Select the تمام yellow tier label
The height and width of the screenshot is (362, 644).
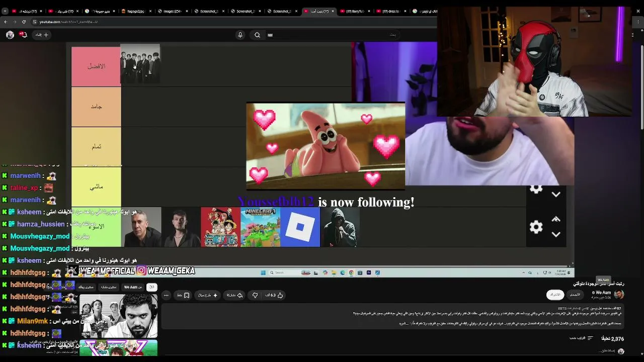click(96, 147)
